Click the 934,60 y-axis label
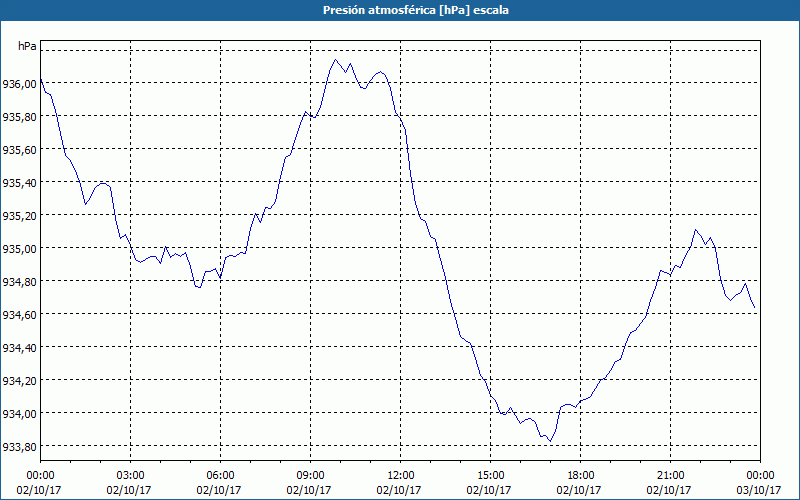 20,315
